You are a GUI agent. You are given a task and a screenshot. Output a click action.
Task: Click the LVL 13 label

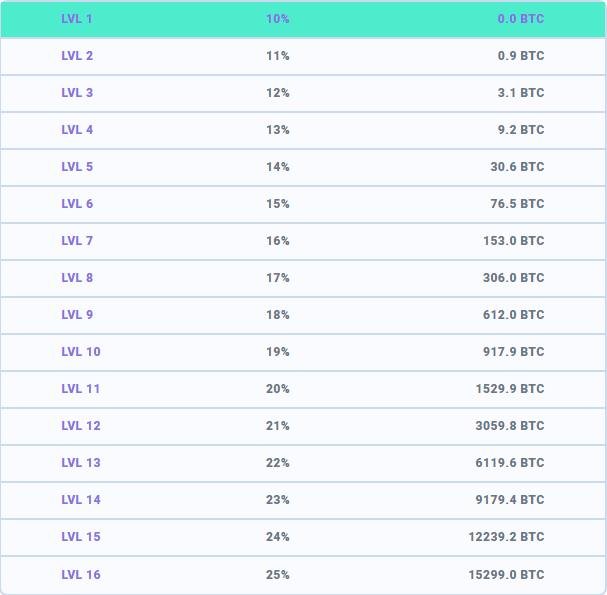[x=81, y=463]
